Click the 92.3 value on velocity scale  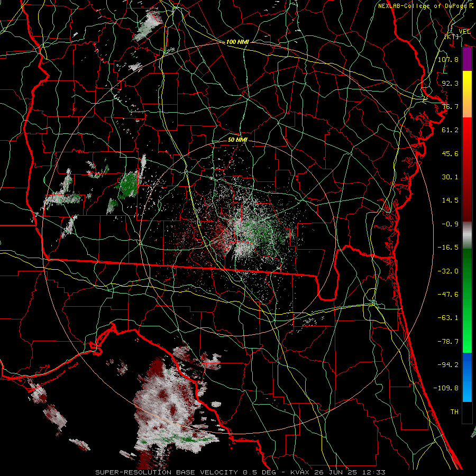[x=450, y=83]
